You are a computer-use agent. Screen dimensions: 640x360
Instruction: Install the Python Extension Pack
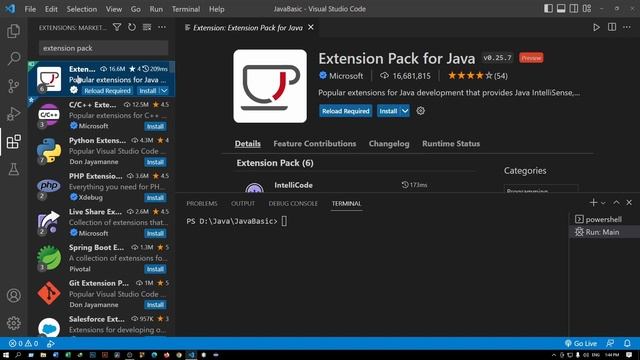click(155, 162)
